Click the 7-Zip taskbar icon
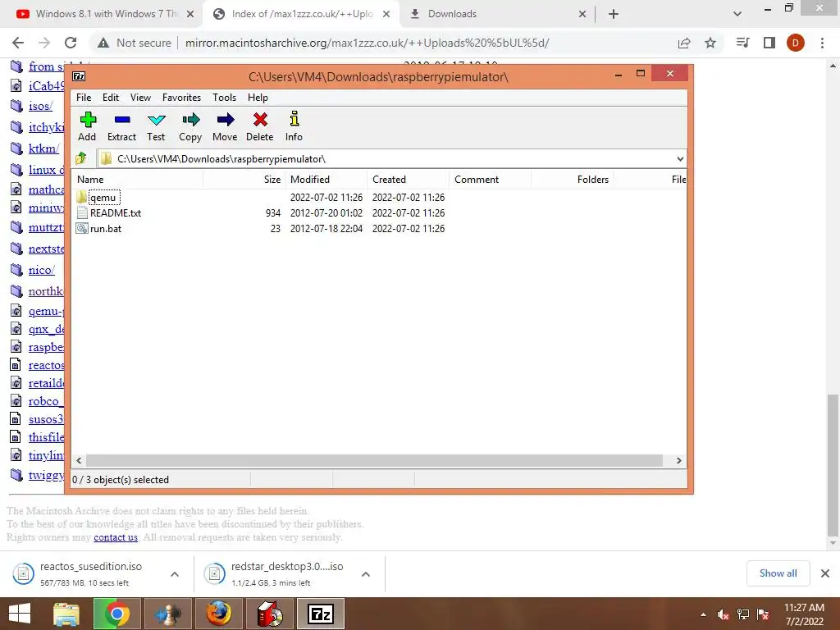Screen dimensions: 840x630 coord(321,614)
